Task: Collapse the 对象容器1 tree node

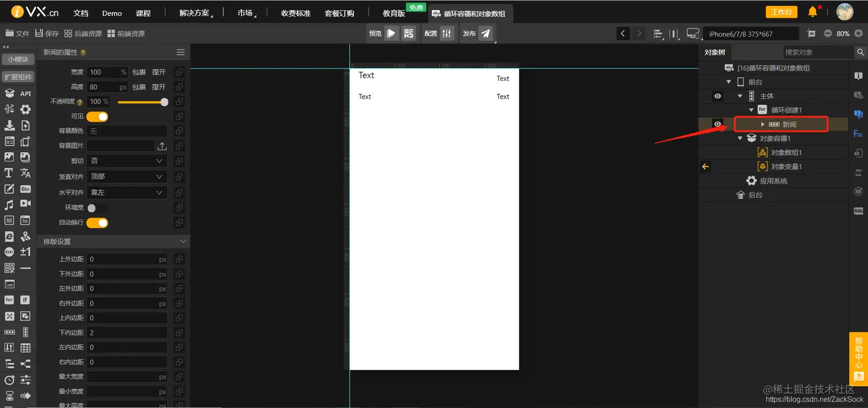Action: (740, 138)
